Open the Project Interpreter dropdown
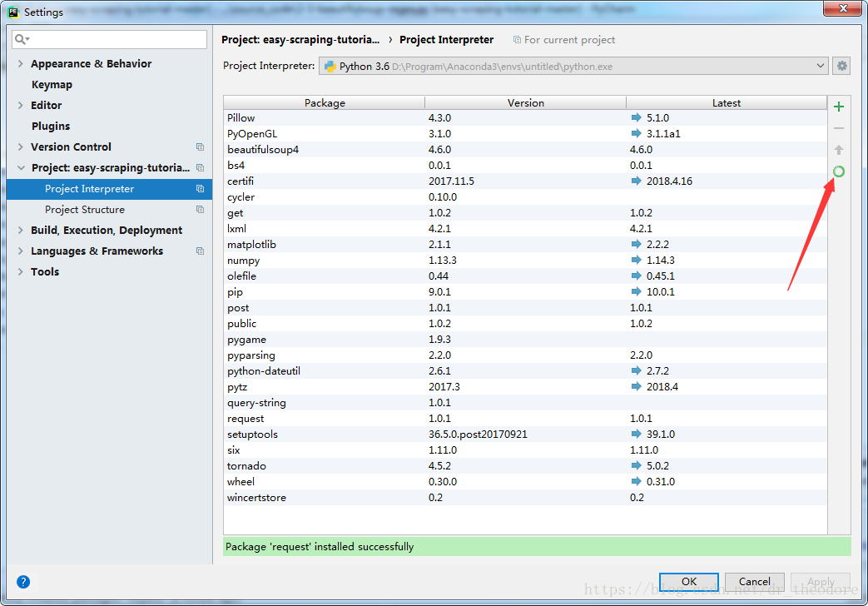 [573, 66]
